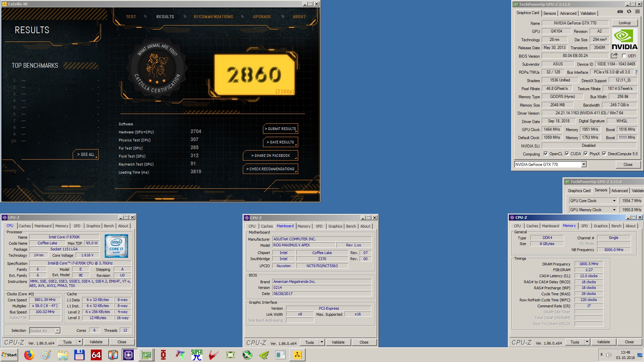This screenshot has height=362, width=644.
Task: Select the Catzilla yellow taskbar icon
Action: coord(298,355)
